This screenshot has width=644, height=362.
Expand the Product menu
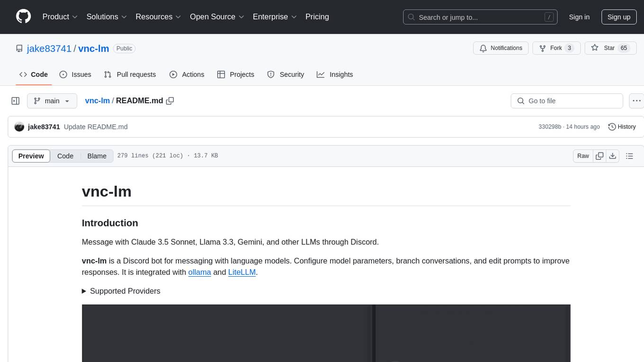coord(60,17)
